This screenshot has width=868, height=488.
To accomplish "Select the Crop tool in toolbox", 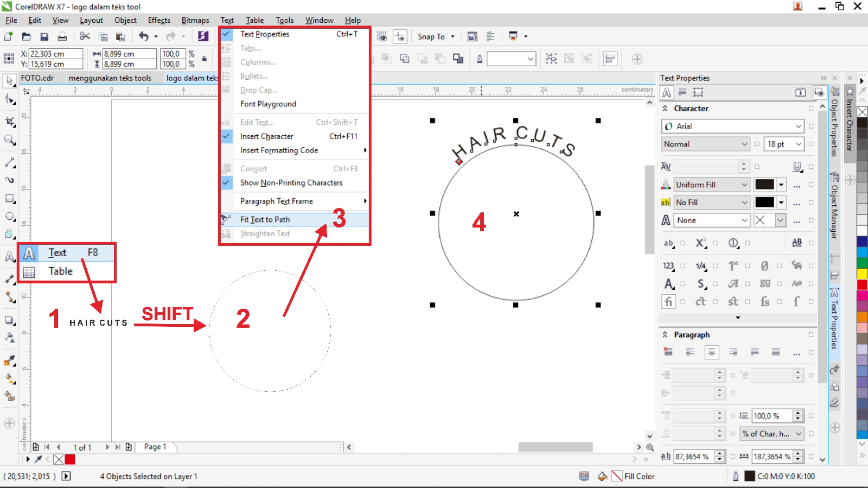I will tap(10, 121).
